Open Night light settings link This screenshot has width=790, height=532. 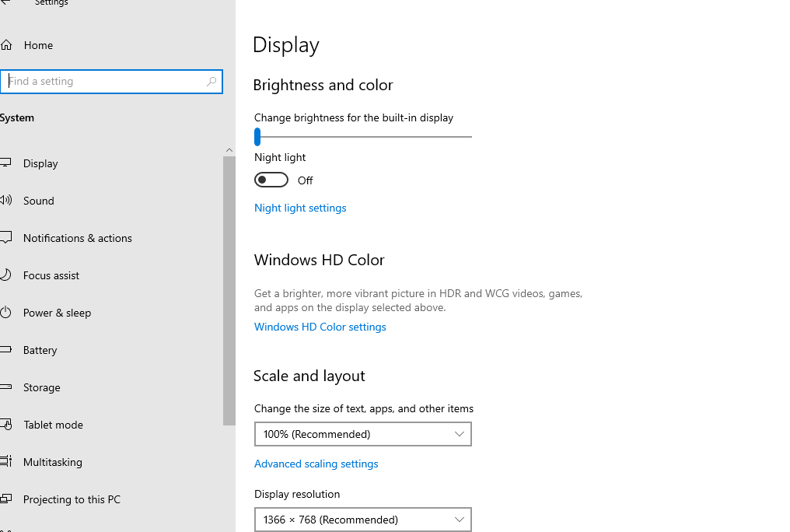coord(300,208)
